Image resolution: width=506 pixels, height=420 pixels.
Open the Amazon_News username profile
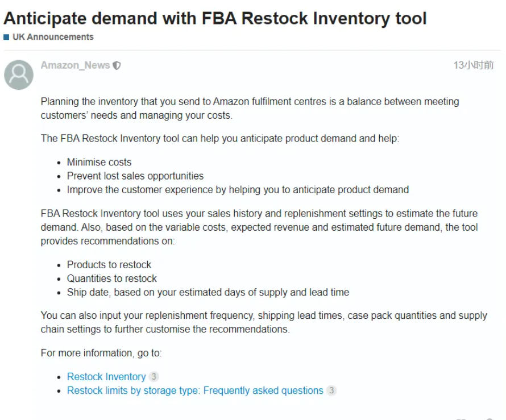(x=75, y=65)
